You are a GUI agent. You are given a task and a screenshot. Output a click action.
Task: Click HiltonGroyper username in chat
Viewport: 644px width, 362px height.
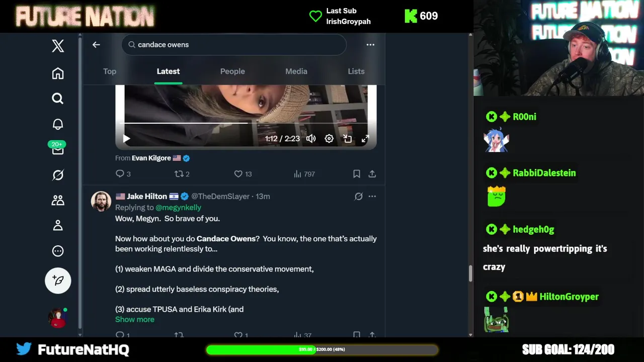coord(569,297)
